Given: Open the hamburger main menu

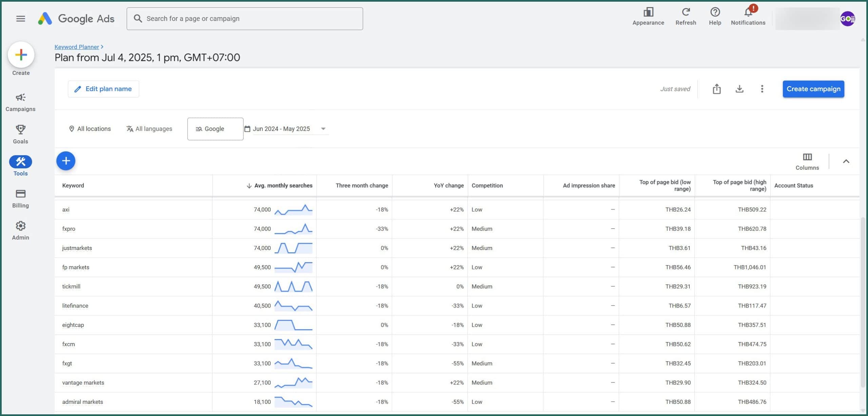Looking at the screenshot, I should 21,19.
